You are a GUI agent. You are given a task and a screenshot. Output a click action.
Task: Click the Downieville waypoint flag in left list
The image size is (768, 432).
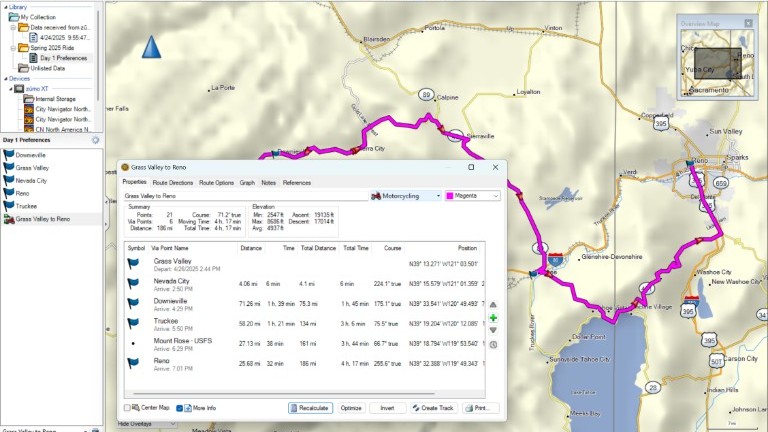[x=9, y=155]
